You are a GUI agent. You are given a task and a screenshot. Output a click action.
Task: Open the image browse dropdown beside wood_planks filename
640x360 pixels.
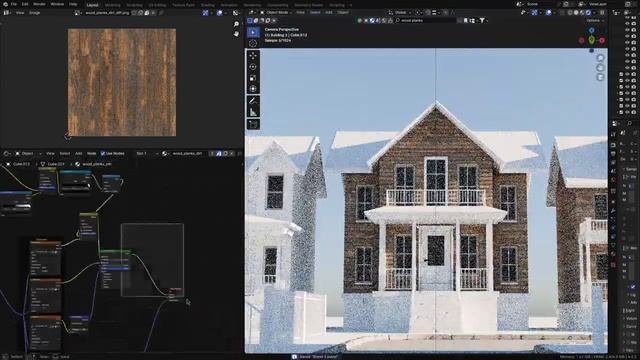click(78, 13)
